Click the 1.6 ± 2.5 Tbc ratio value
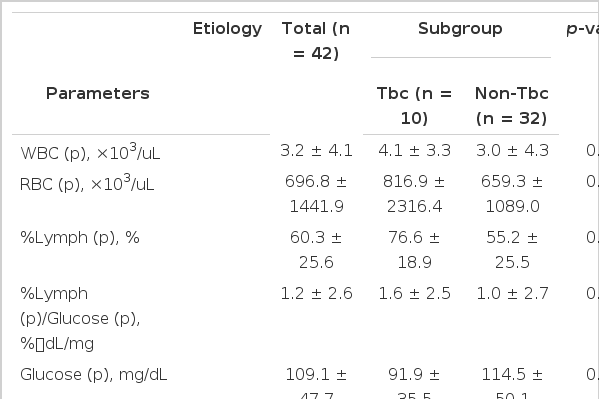The width and height of the screenshot is (599, 399). pos(414,294)
